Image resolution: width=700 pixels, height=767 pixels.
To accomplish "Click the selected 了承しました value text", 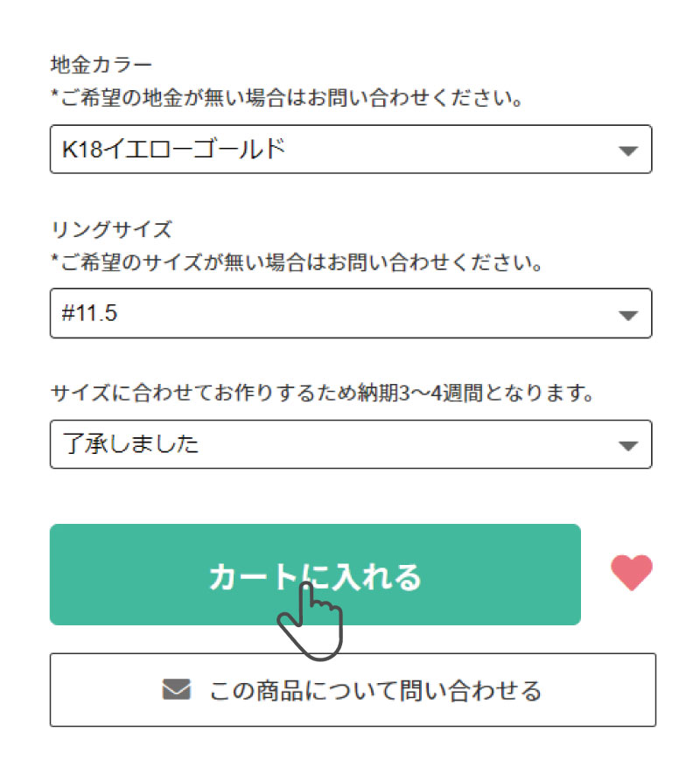I will (130, 444).
